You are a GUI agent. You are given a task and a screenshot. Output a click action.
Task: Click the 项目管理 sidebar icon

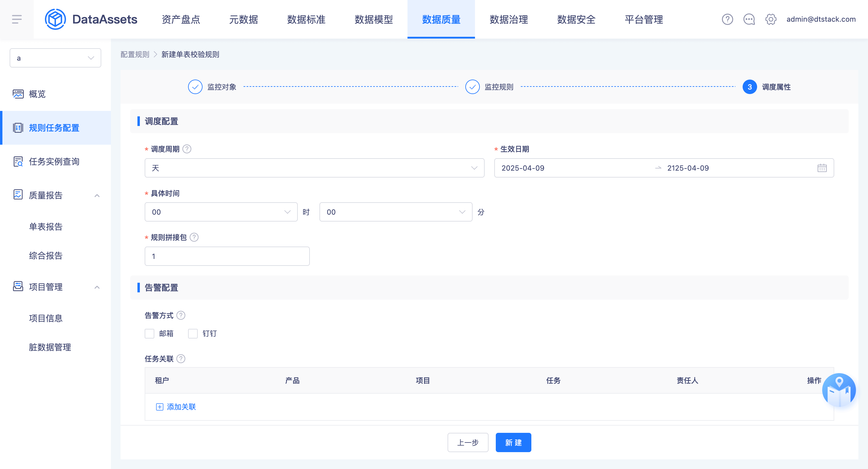coord(18,286)
